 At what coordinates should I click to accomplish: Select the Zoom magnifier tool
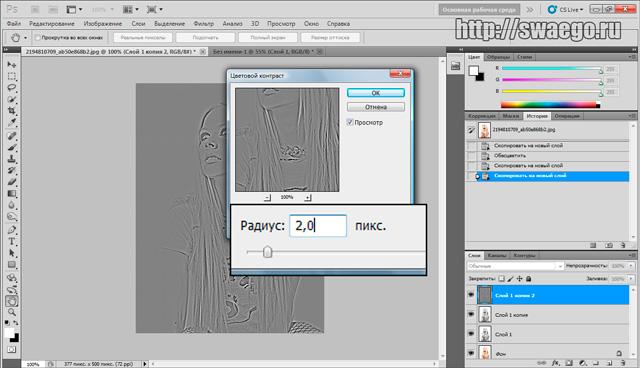(12, 313)
